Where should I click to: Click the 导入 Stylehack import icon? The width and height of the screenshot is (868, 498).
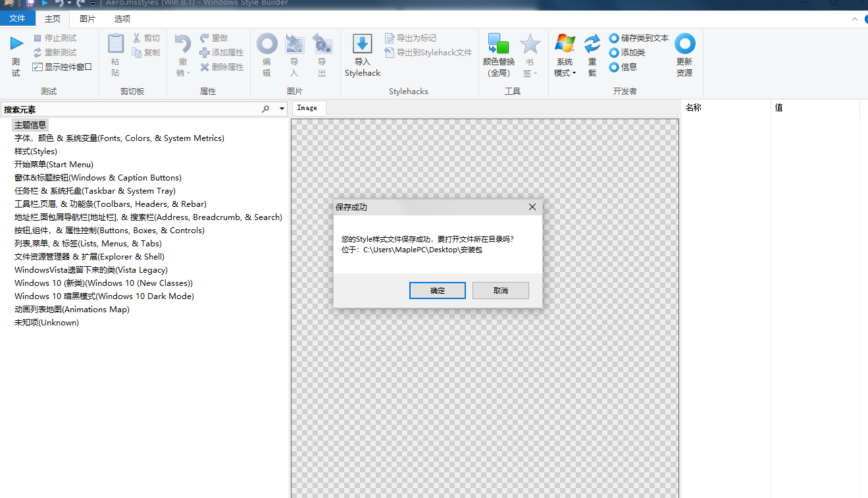coord(363,45)
